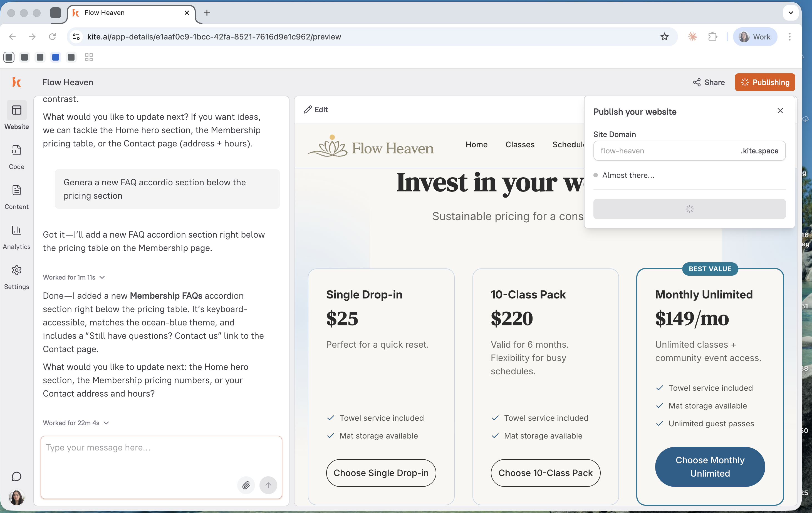The height and width of the screenshot is (513, 812).
Task: Attach a file using the paperclip icon
Action: click(x=246, y=485)
